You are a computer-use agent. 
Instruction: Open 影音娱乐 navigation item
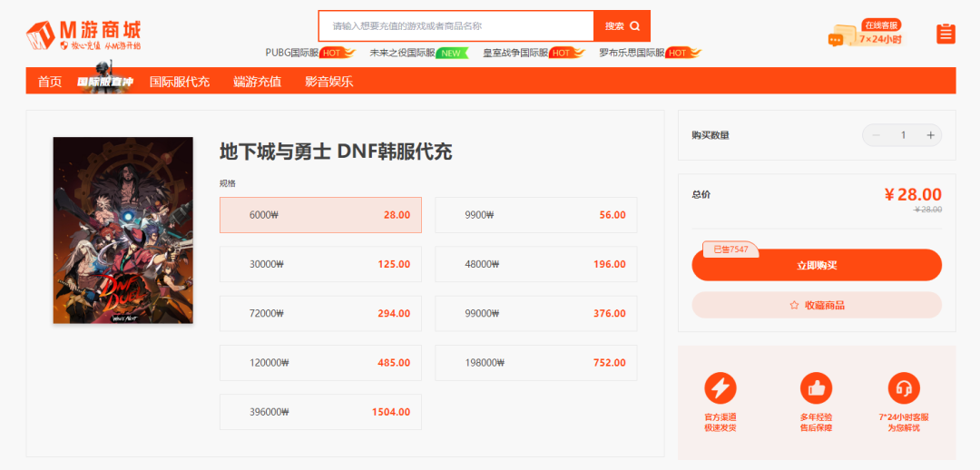329,82
